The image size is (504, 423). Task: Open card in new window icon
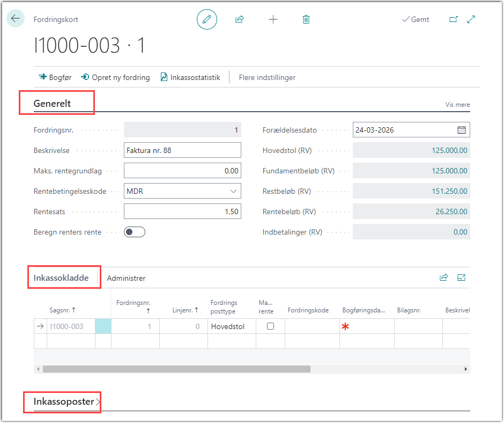tap(454, 19)
